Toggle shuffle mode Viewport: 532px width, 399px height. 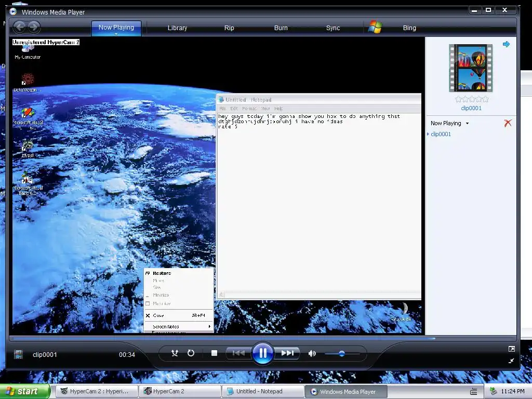tap(175, 353)
